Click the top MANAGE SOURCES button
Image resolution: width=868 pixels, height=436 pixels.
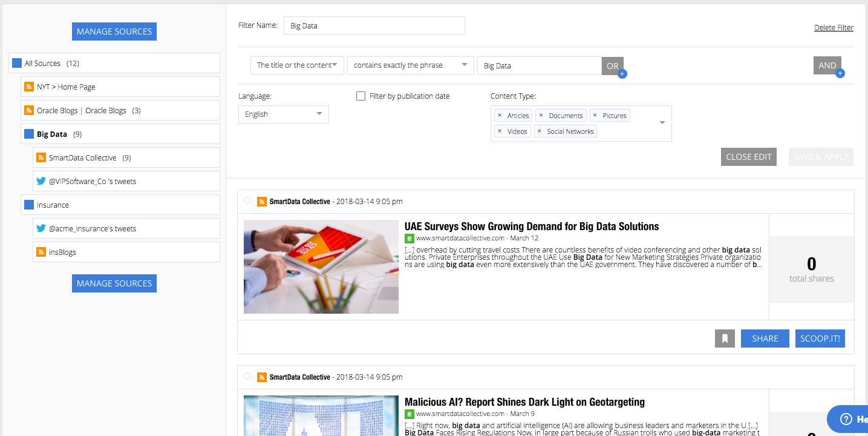coord(114,31)
